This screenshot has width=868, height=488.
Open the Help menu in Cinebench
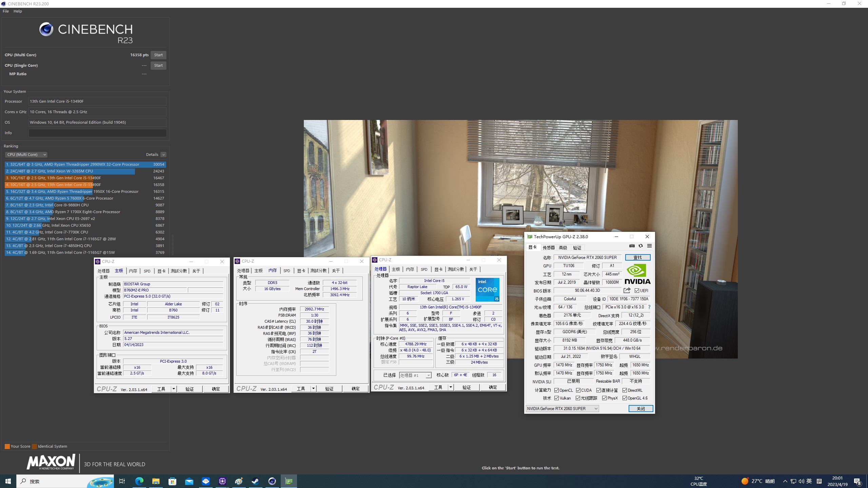tap(18, 11)
